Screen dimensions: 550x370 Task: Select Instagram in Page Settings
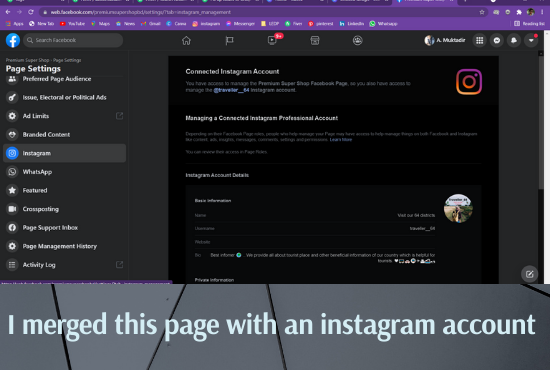pos(65,153)
